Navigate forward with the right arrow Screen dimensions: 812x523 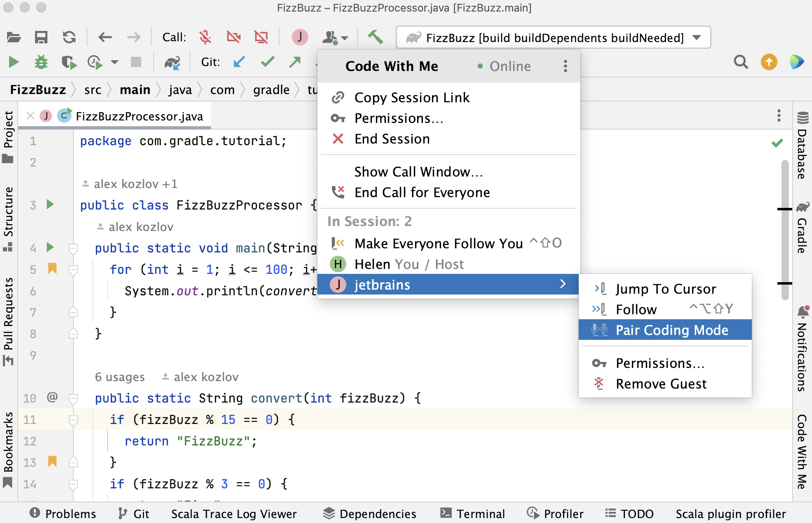[x=134, y=38]
